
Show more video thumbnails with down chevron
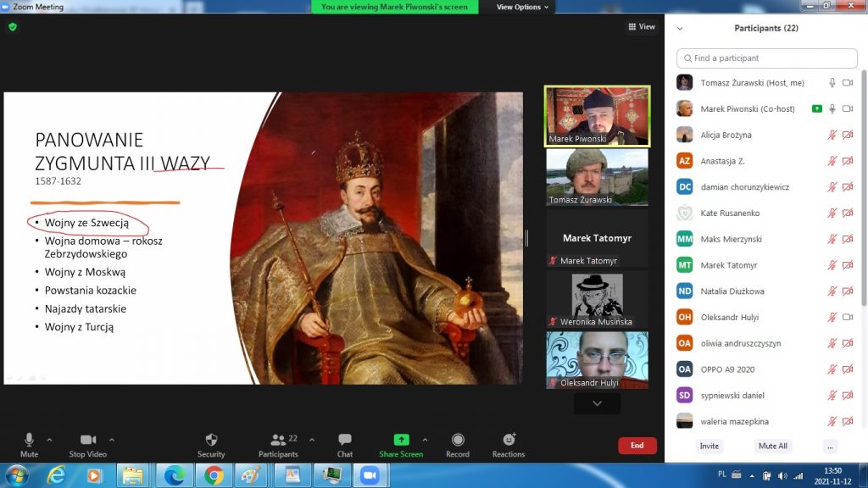point(597,404)
